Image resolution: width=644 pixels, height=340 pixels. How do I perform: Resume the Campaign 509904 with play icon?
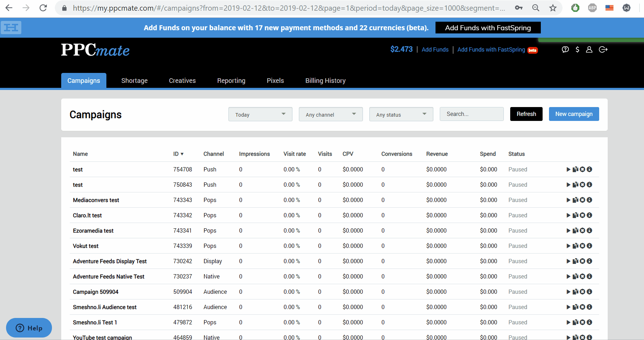(568, 292)
